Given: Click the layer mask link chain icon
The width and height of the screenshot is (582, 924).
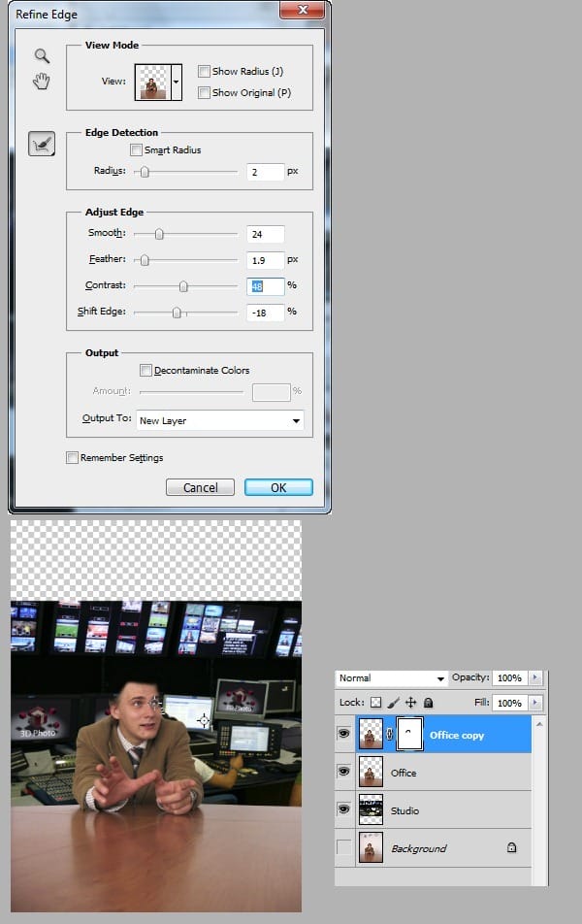Looking at the screenshot, I should 391,736.
